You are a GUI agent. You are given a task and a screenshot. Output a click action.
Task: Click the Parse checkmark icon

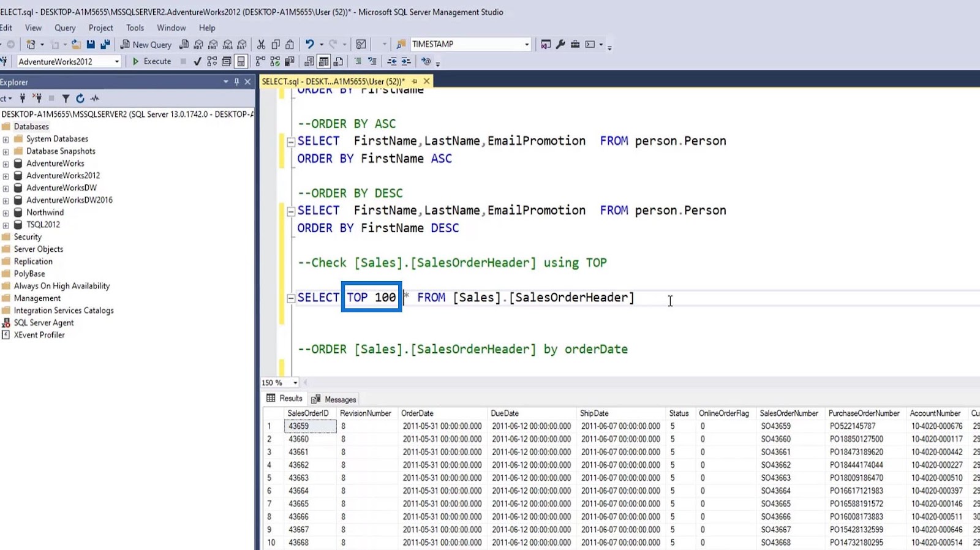[197, 61]
